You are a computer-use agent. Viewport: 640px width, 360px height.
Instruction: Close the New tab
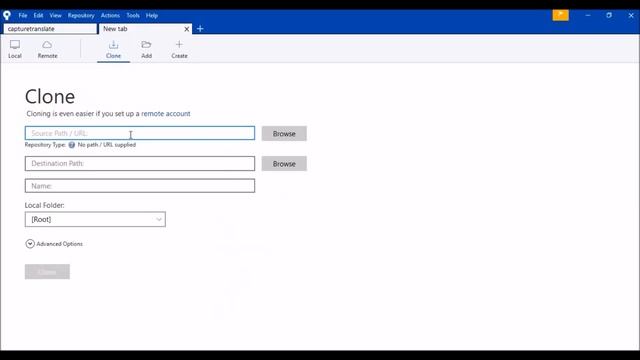[x=187, y=29]
